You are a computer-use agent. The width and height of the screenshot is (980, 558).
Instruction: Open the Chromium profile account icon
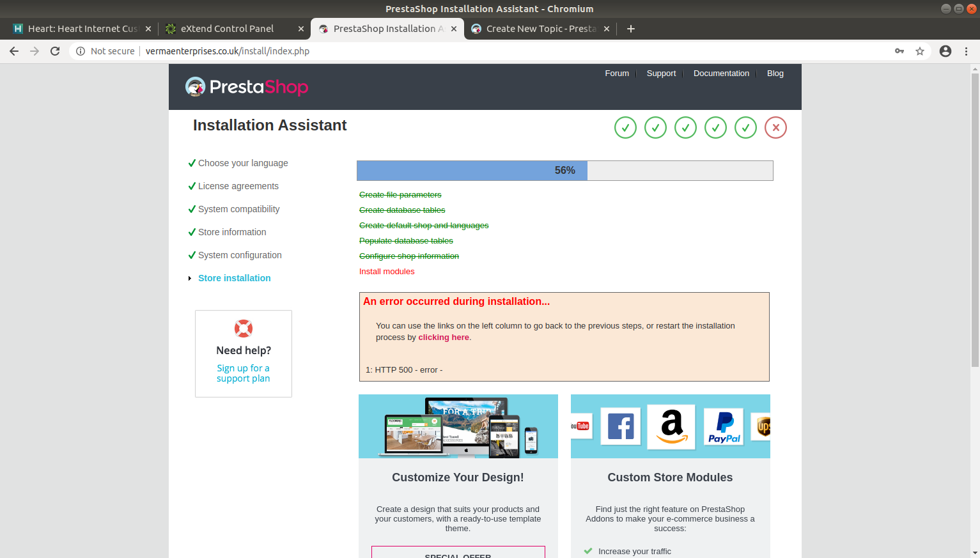point(945,51)
